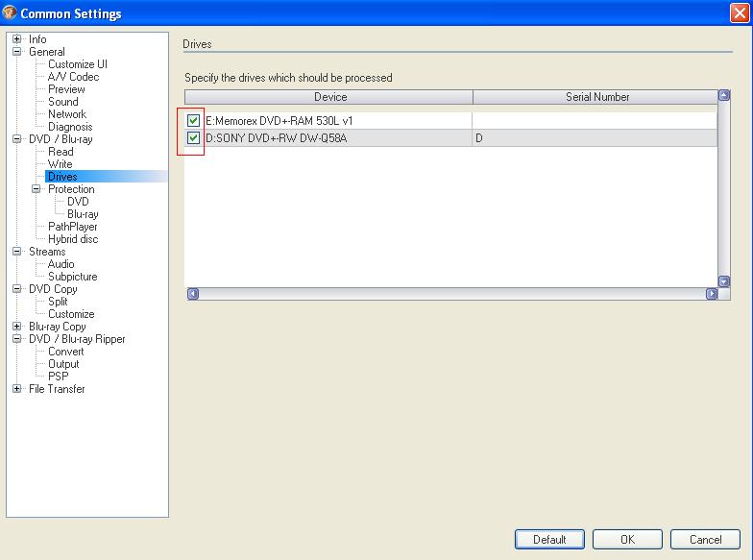Image resolution: width=753 pixels, height=560 pixels.
Task: Select Write under DVD / Blu-ray
Action: point(60,163)
